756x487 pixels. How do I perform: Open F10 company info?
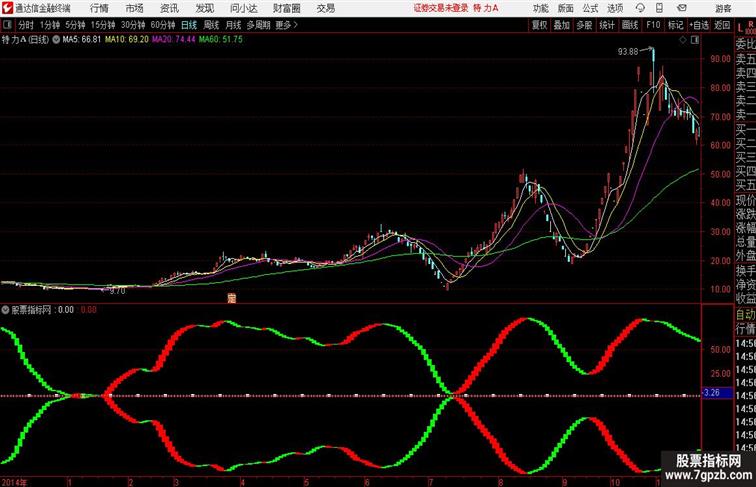(x=653, y=25)
